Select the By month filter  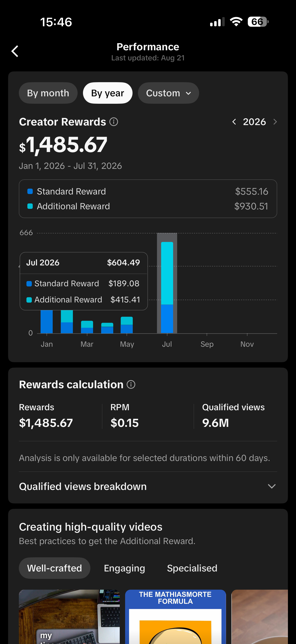click(x=48, y=93)
